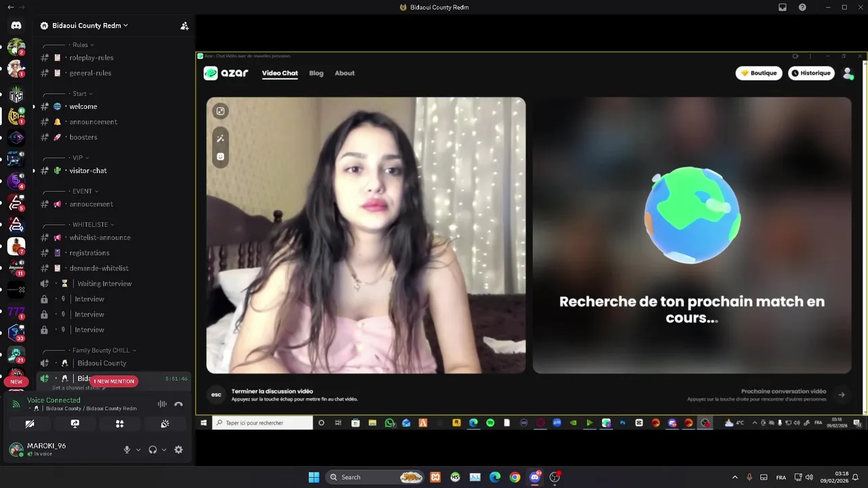
Task: Switch to Video Chat tab in Azar
Action: [x=280, y=73]
